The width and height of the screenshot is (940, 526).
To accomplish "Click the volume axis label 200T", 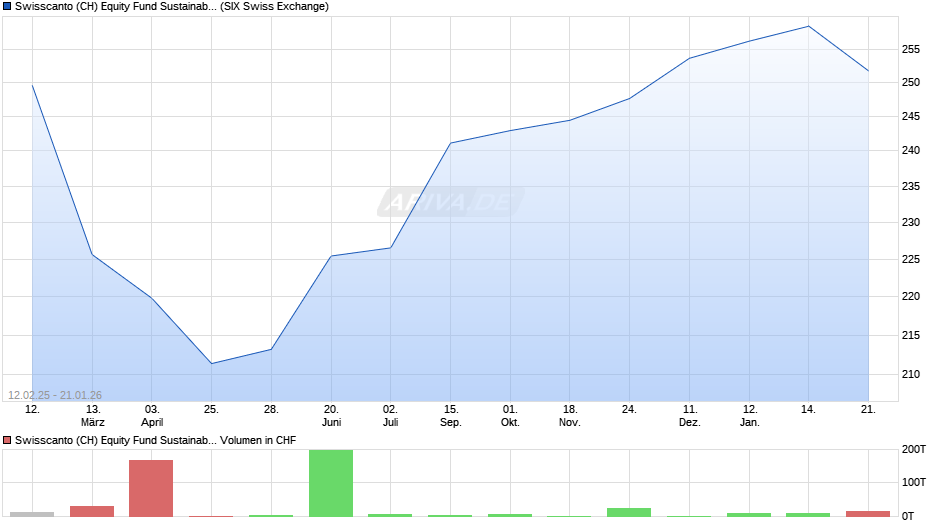I will (x=914, y=449).
